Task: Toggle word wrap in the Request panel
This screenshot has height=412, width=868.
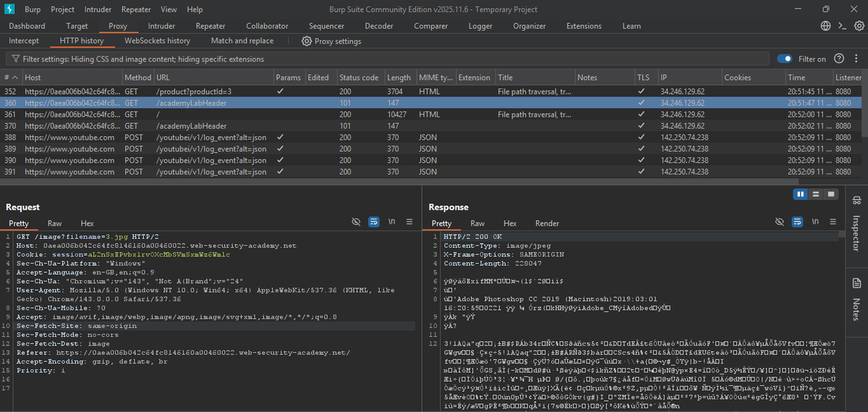Action: click(374, 222)
